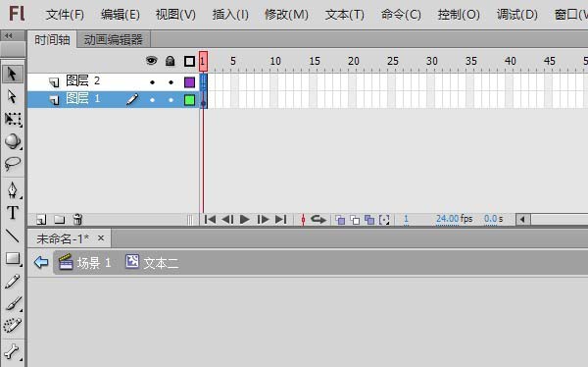Choose the Text tool
588x367 pixels.
pyautogui.click(x=13, y=213)
